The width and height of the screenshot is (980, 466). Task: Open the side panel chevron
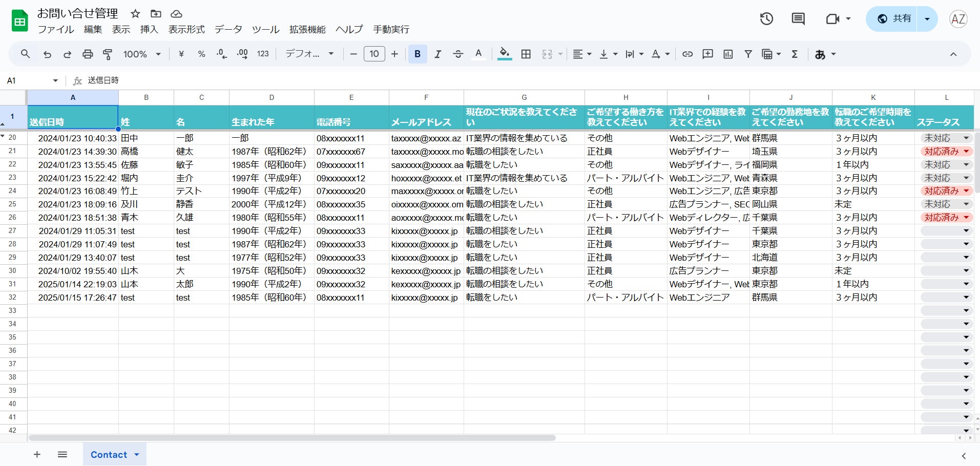click(964, 456)
